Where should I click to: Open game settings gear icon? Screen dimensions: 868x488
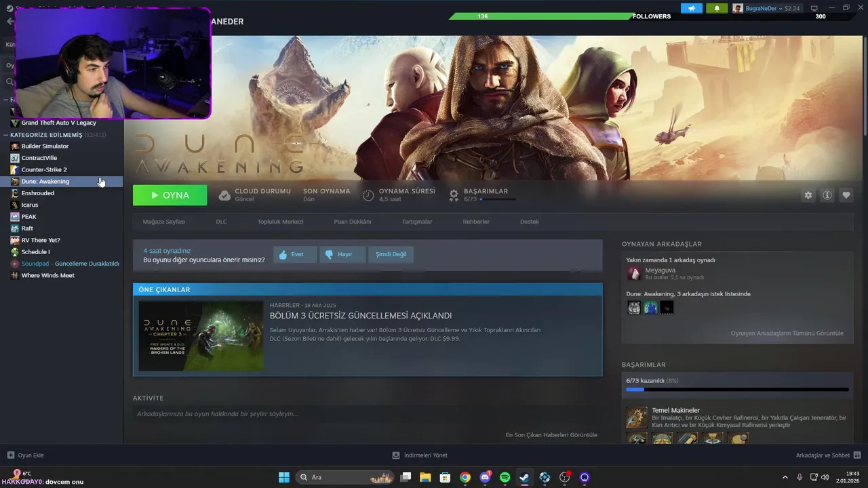pos(808,195)
